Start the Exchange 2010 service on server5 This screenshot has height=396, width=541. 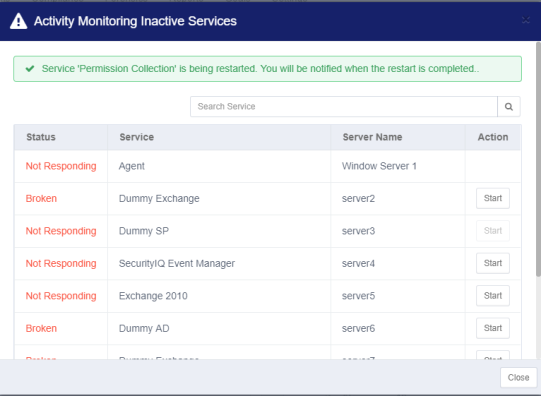pyautogui.click(x=493, y=296)
